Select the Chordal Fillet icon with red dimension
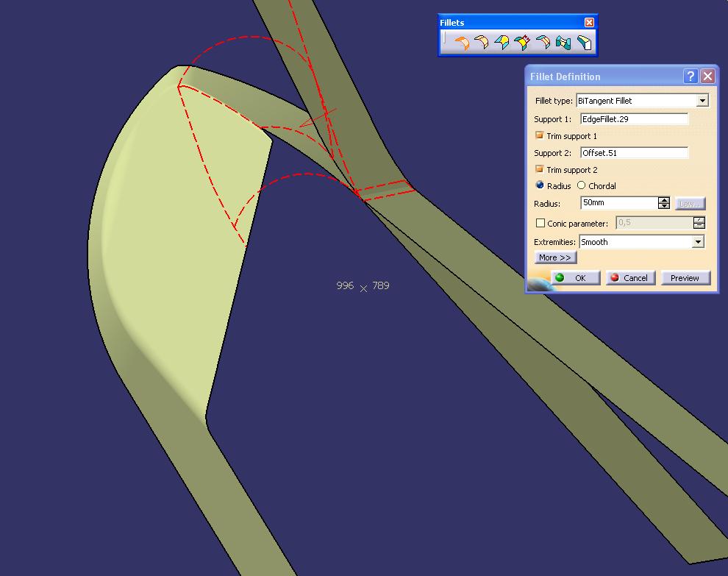Viewport: 728px width, 576px height. pos(522,43)
